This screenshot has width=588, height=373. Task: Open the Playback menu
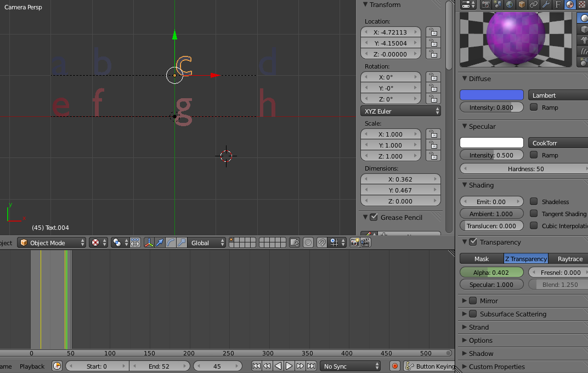[32, 366]
